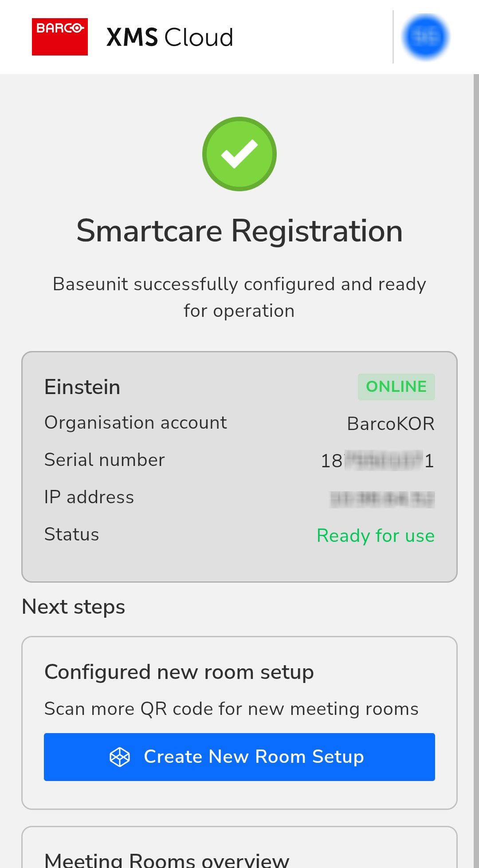
Task: Click the ONLINE status badge
Action: coord(396,387)
